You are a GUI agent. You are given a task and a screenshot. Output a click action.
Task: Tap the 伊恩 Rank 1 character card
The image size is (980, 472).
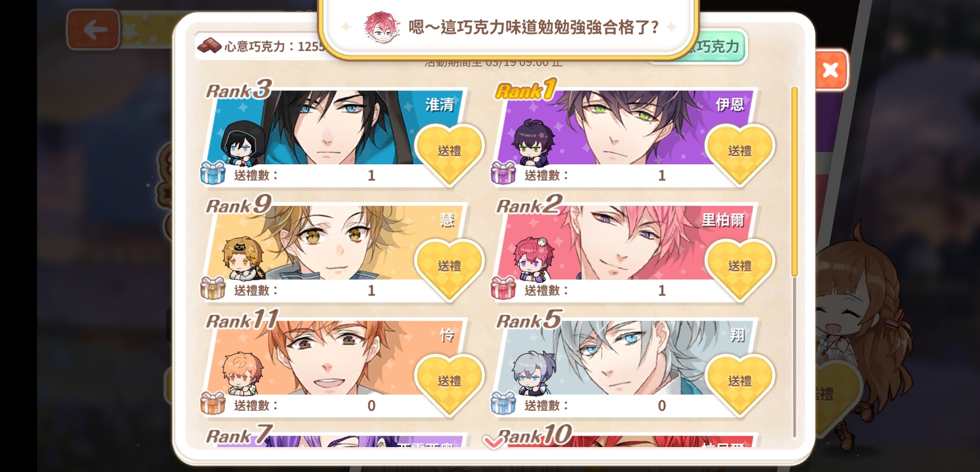625,133
